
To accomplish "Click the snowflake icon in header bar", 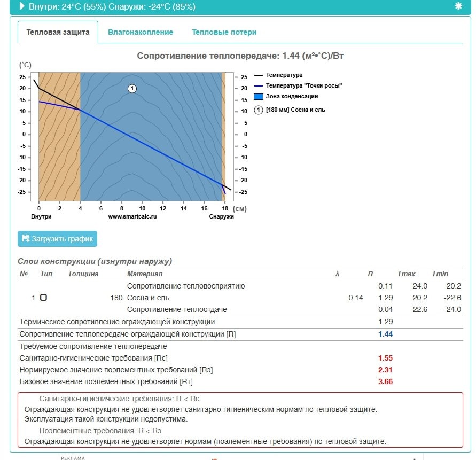I will pyautogui.click(x=458, y=7).
